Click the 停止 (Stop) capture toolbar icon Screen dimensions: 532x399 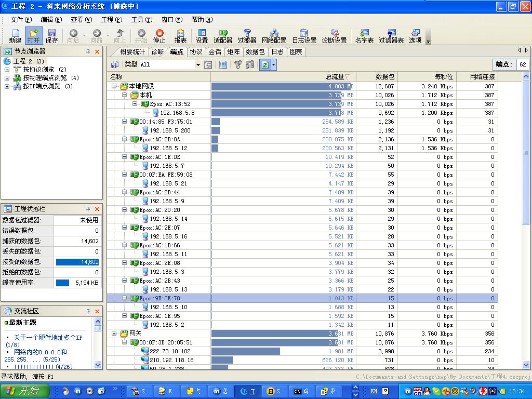(159, 36)
